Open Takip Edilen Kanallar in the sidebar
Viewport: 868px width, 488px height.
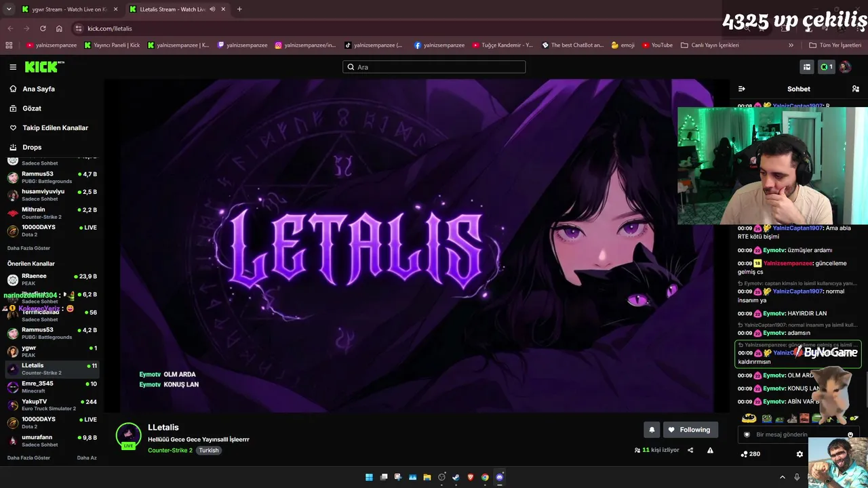pyautogui.click(x=55, y=127)
